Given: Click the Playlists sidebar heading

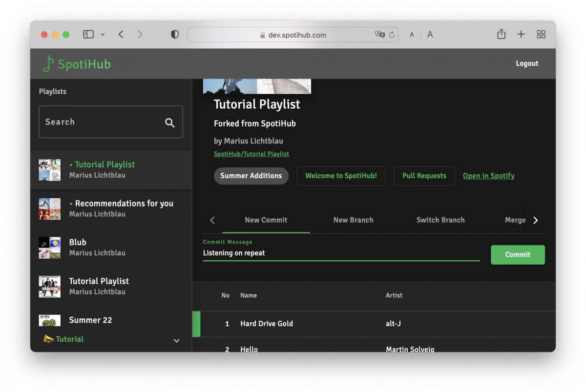Looking at the screenshot, I should (53, 91).
